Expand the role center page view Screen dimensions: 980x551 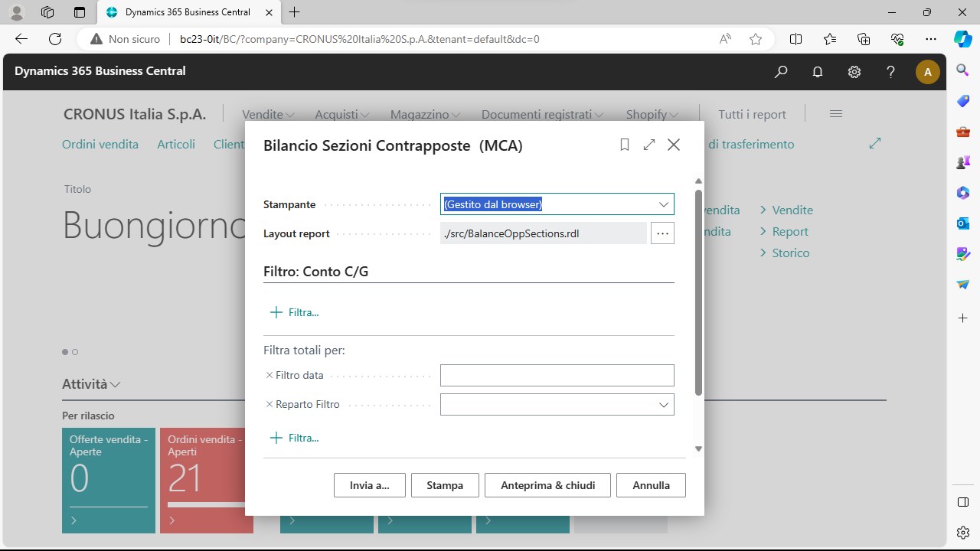[x=875, y=143]
